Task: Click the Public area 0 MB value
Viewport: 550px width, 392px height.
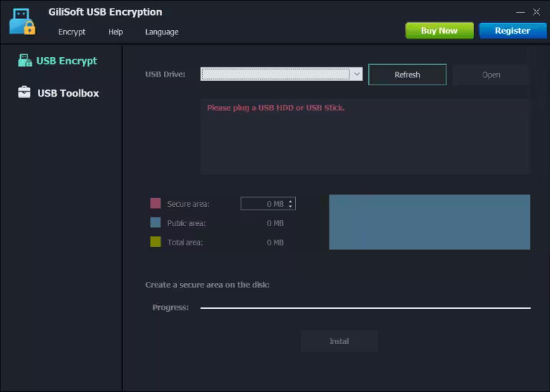Action: pos(275,223)
